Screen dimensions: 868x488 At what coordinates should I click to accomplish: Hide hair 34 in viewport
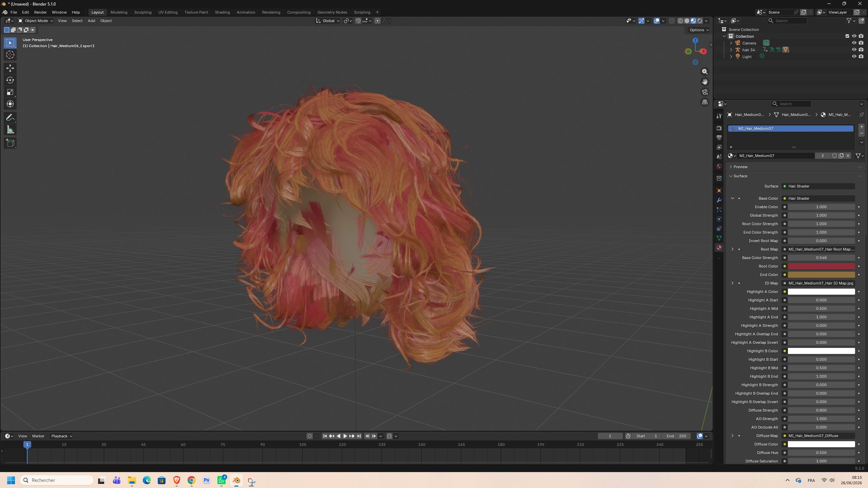(854, 50)
